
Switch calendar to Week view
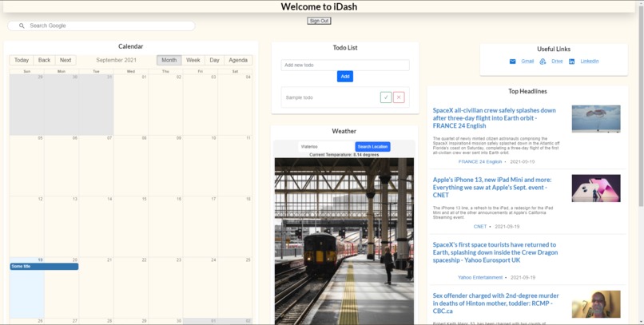(x=193, y=61)
